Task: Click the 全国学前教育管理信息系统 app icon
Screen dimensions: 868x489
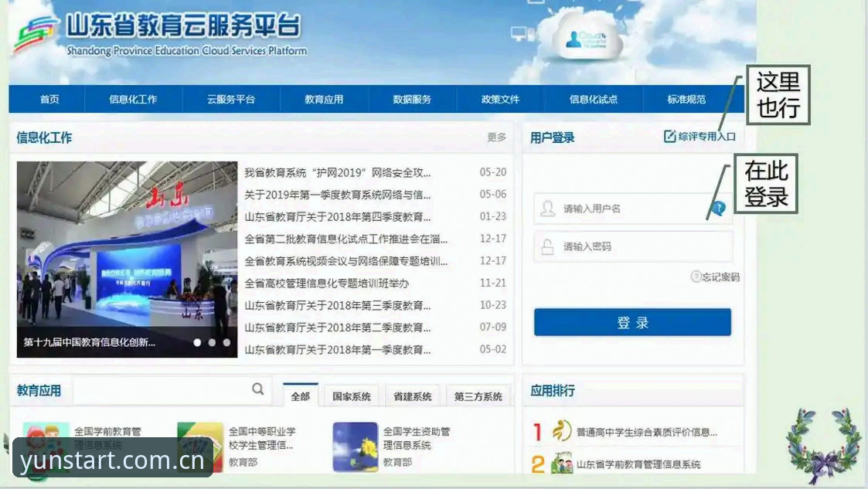Action: click(x=46, y=447)
